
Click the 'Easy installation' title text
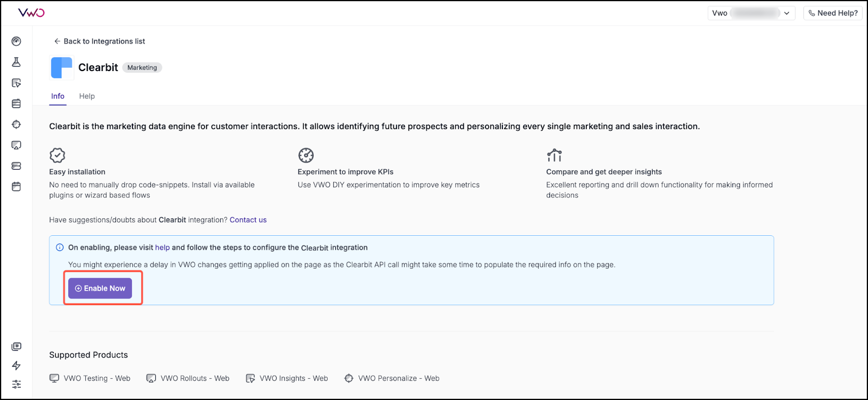(77, 172)
